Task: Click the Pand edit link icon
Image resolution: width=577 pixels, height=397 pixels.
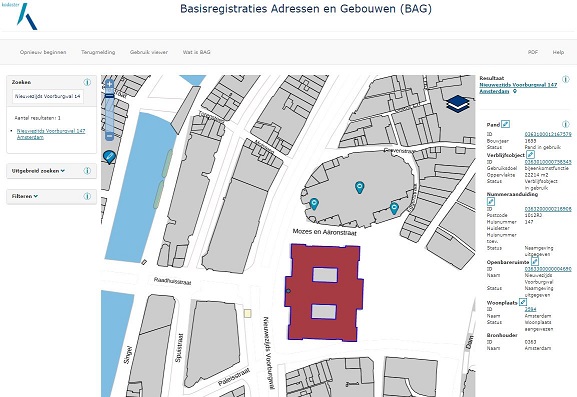Action: pos(506,124)
